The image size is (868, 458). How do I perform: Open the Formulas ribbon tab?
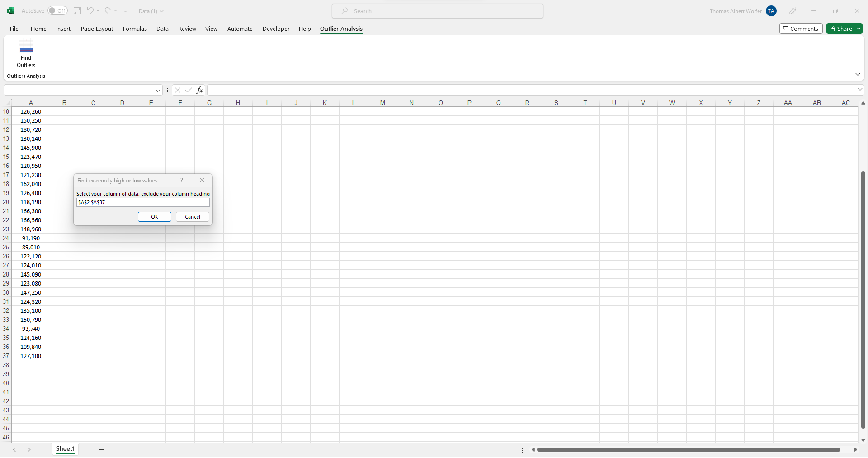coord(135,29)
